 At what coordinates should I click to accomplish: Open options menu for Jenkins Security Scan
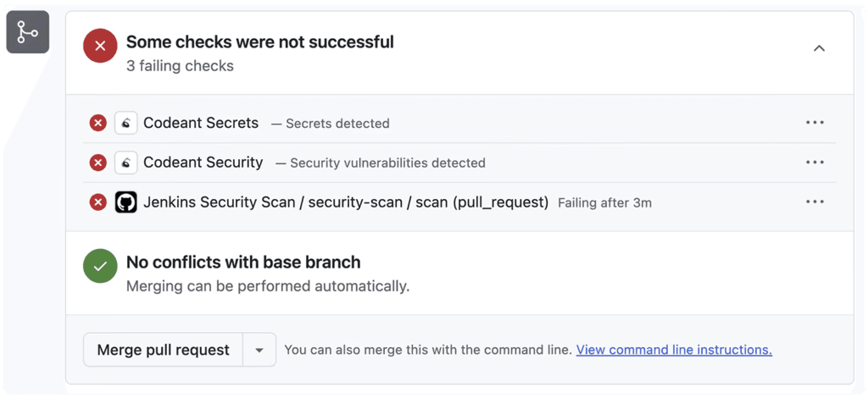pos(815,202)
